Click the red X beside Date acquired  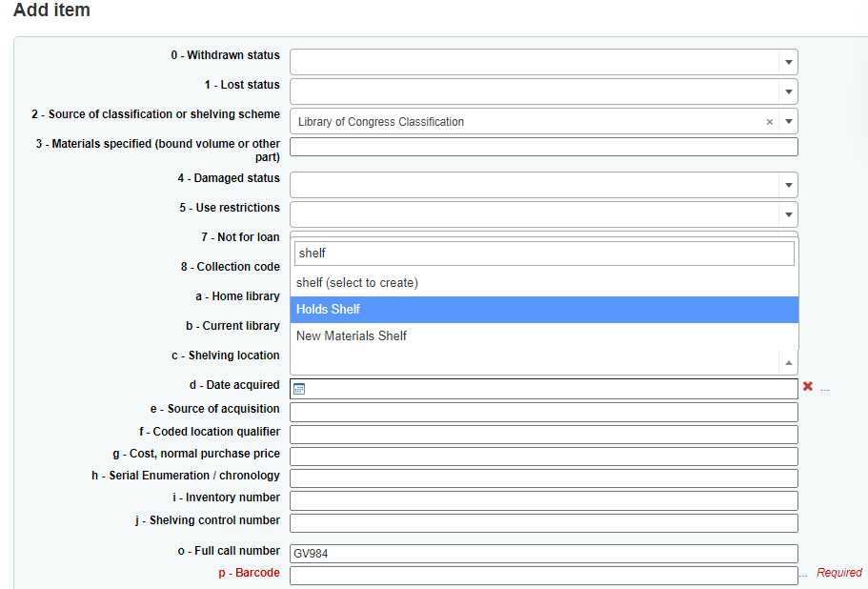tap(808, 386)
